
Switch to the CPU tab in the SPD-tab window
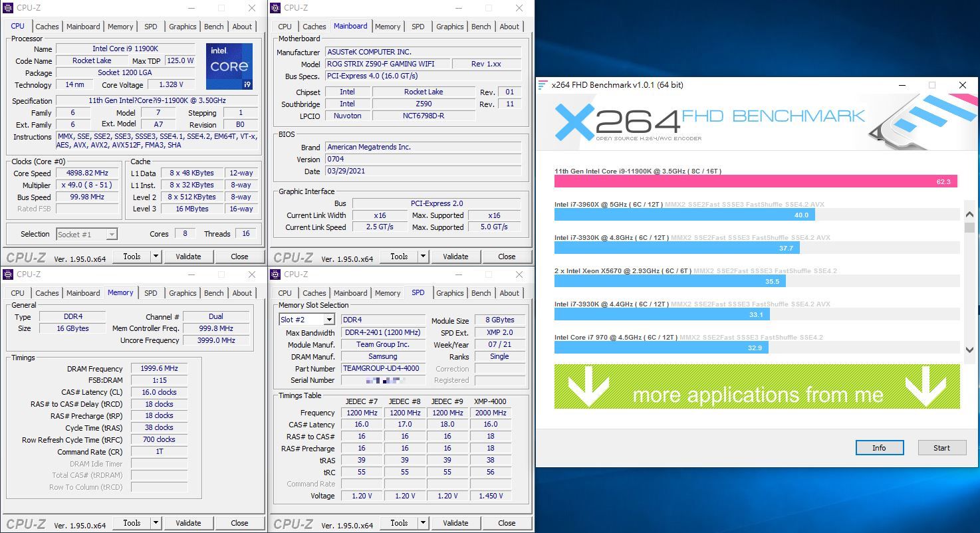coord(285,293)
